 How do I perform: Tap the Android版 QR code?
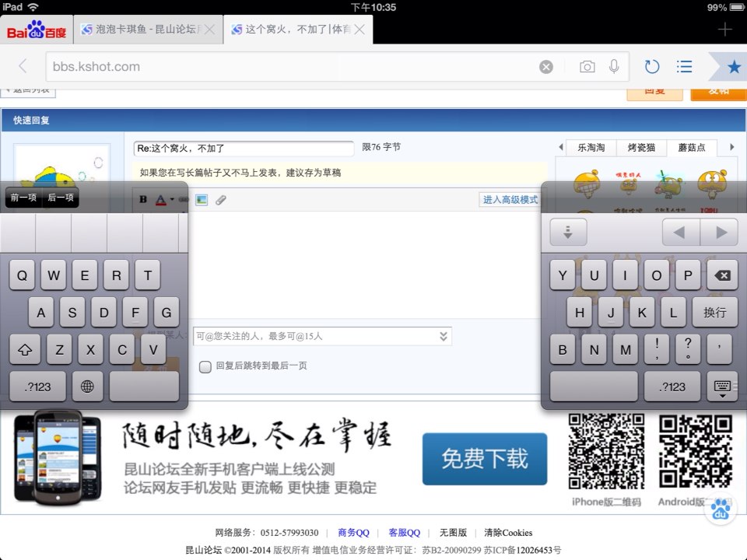pos(696,451)
